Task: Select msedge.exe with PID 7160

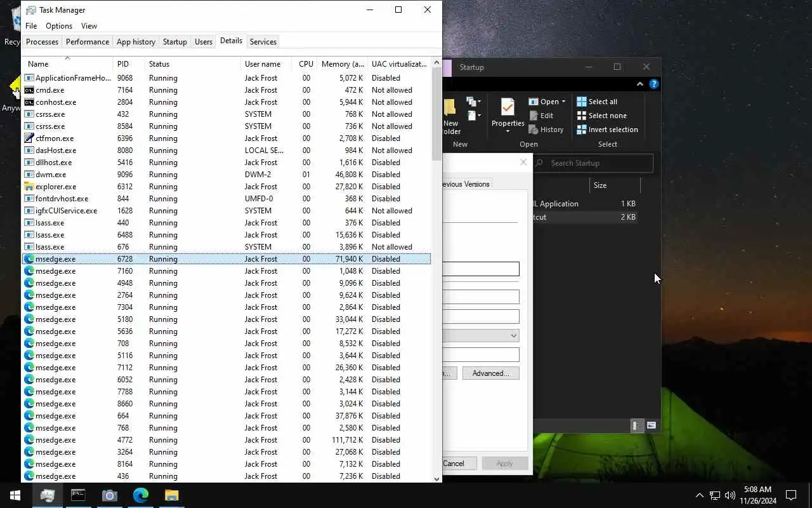Action: 226,271
